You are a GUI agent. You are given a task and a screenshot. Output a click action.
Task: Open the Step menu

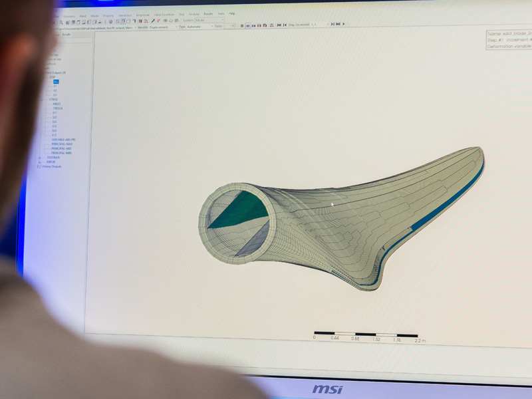(182, 14)
